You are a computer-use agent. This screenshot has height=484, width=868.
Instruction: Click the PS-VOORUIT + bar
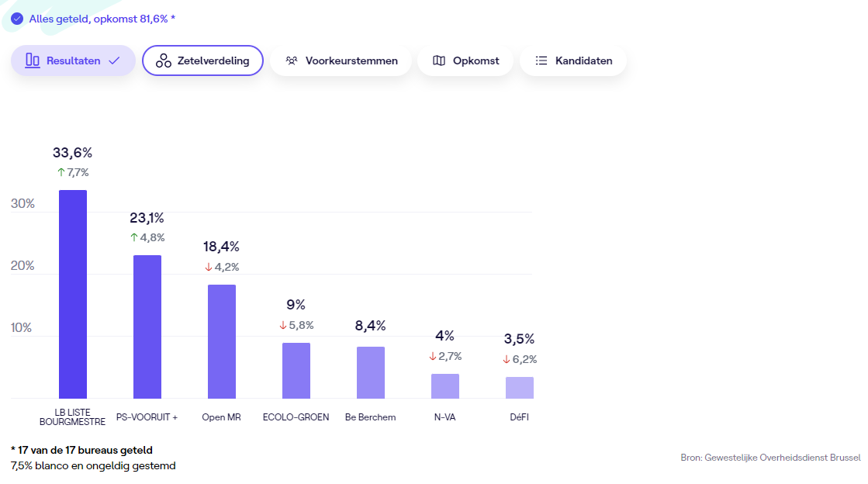(147, 327)
